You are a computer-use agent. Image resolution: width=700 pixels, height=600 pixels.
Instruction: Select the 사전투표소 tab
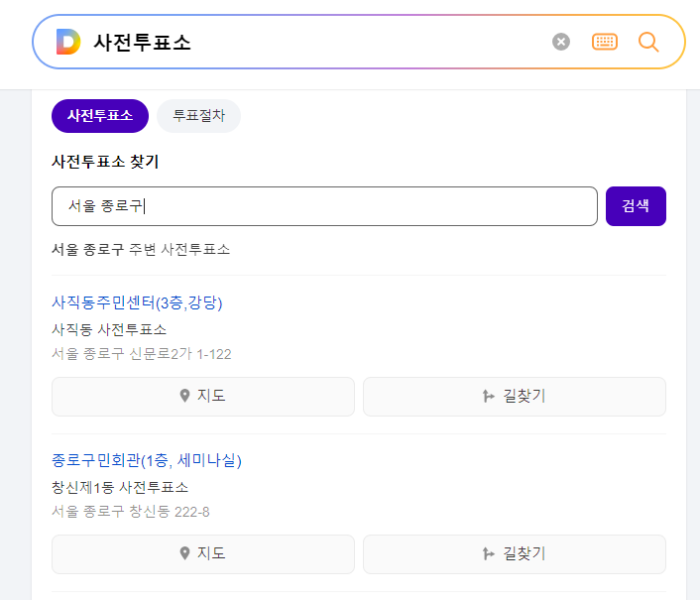point(100,116)
